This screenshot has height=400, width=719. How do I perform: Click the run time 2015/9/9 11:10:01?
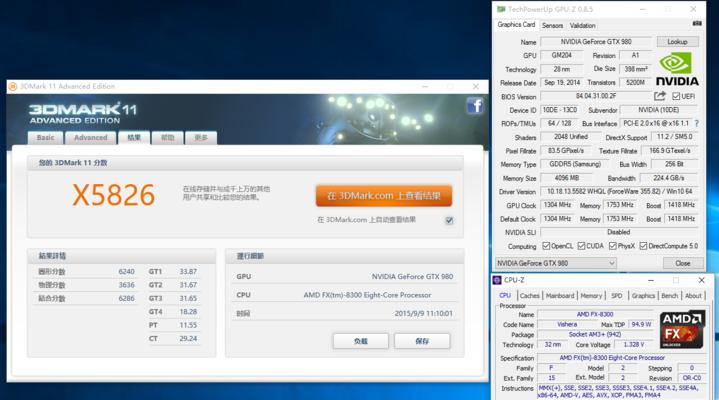coord(423,313)
